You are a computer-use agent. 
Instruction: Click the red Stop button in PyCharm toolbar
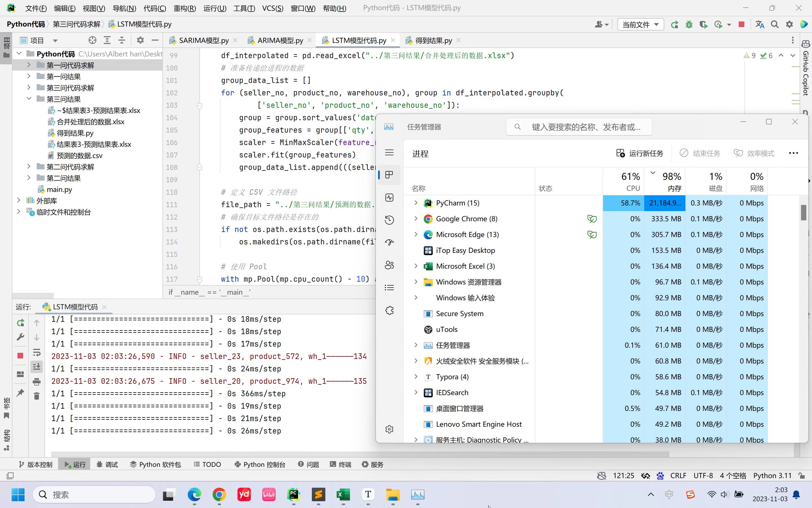point(742,25)
